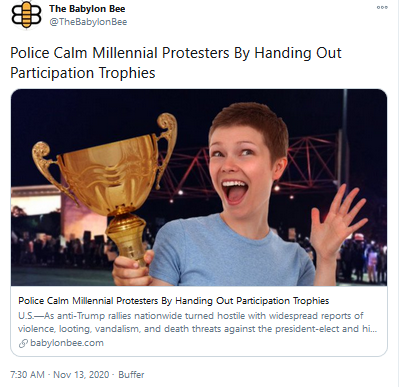Open the bold article card title

pyautogui.click(x=174, y=301)
